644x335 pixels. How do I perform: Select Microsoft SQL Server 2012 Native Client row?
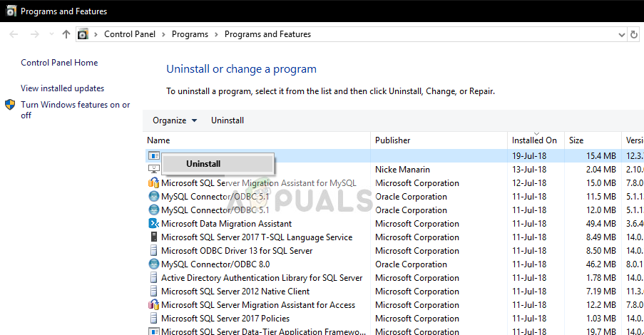(x=393, y=292)
